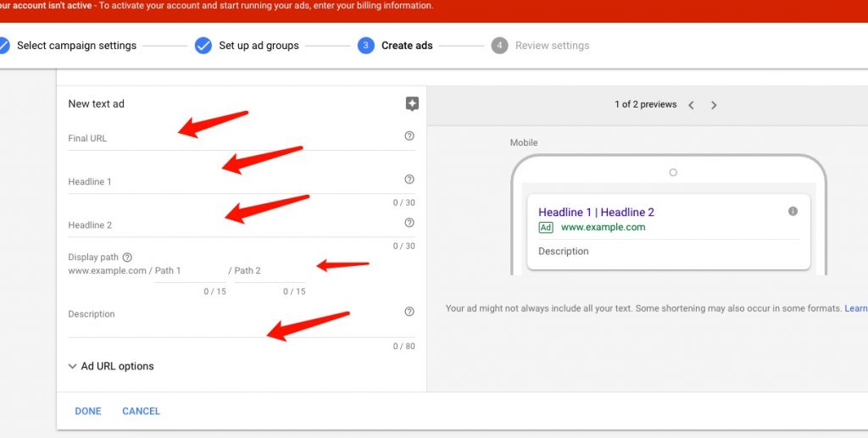Go to the previous ad preview
Viewport: 868px width, 438px height.
tap(691, 105)
